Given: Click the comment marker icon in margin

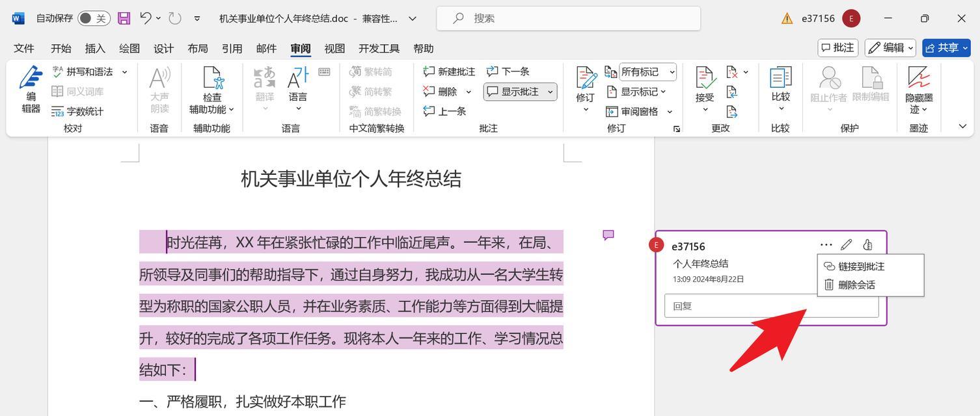Looking at the screenshot, I should (608, 235).
